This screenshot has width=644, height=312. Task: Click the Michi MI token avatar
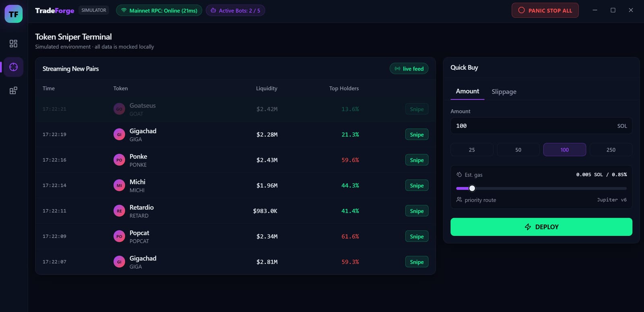[x=119, y=185]
